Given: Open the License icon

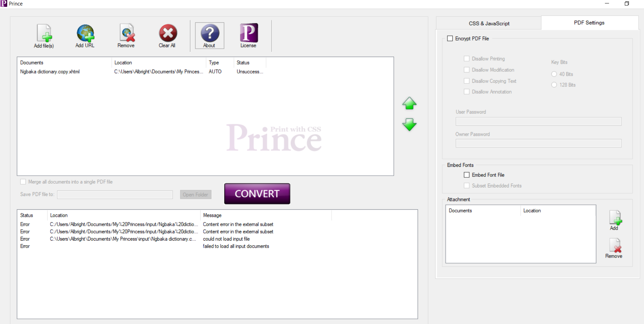Looking at the screenshot, I should pyautogui.click(x=249, y=33).
